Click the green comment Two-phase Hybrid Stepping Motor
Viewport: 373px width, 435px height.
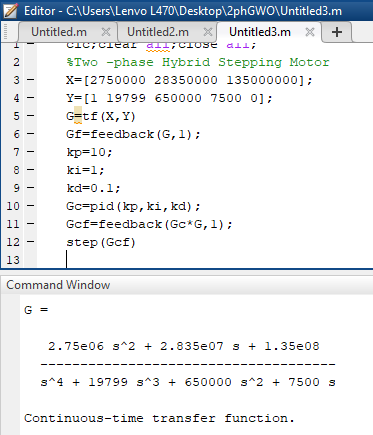coord(198,62)
